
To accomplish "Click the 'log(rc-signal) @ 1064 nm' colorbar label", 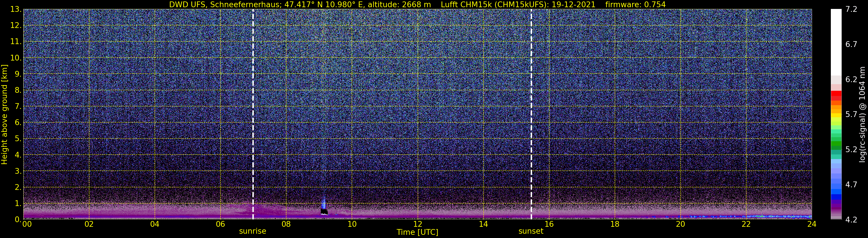I will click(862, 114).
